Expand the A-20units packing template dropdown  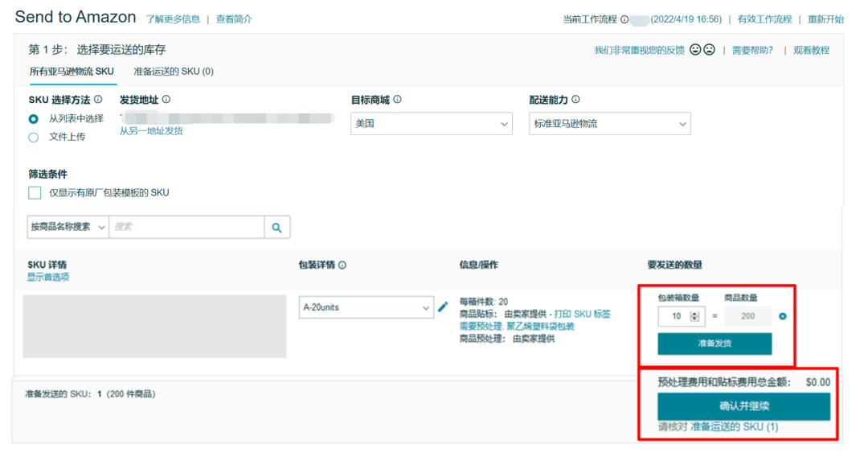(x=366, y=307)
